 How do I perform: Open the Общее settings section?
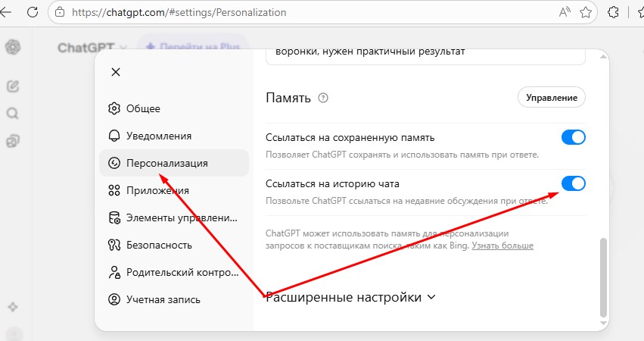click(x=174, y=108)
